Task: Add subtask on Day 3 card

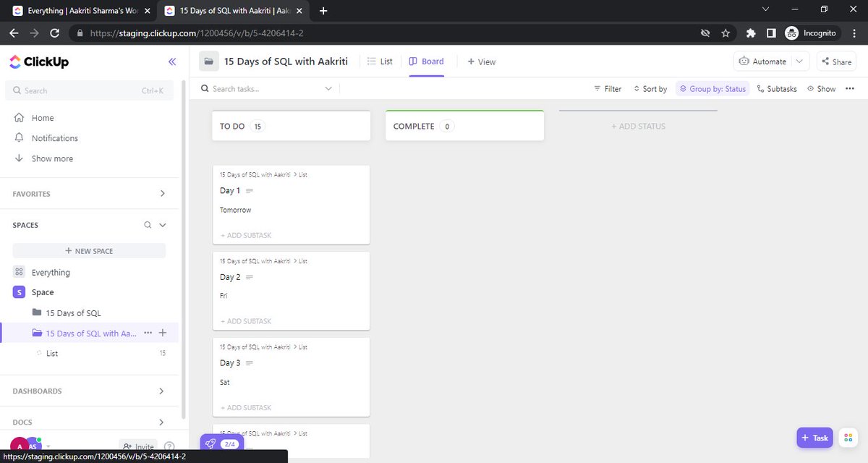Action: (x=247, y=407)
